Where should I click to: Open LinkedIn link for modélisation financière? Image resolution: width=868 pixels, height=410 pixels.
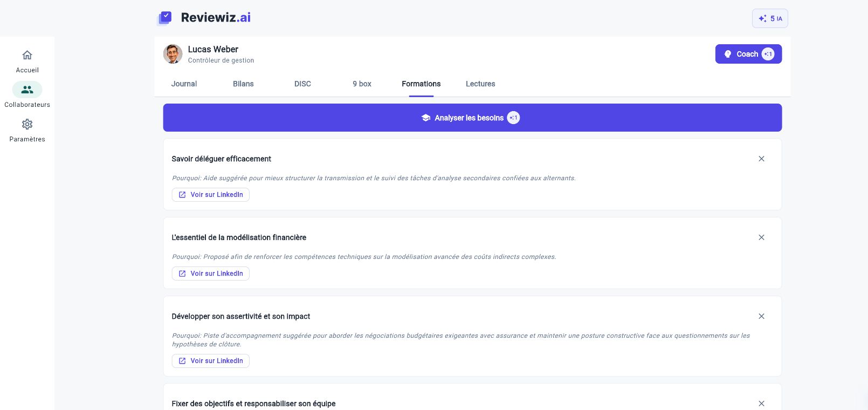click(211, 274)
